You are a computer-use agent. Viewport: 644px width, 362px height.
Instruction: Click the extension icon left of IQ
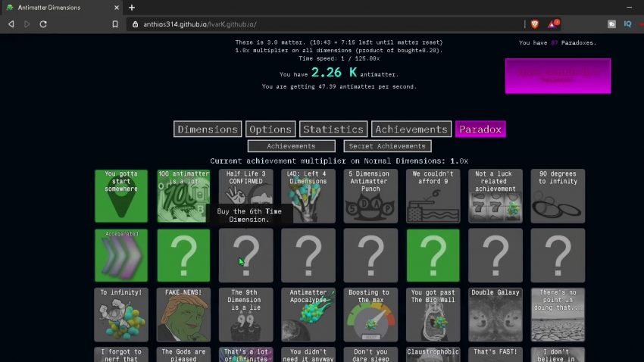click(x=611, y=24)
